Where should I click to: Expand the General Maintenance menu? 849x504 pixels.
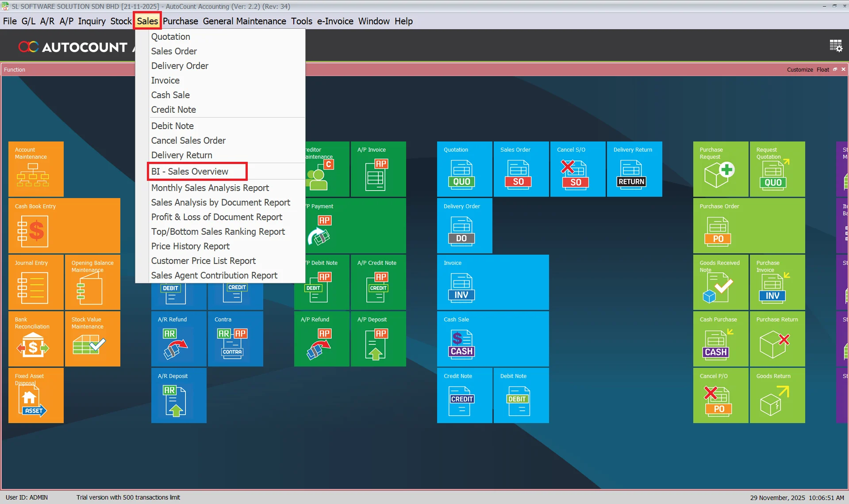[x=244, y=21]
